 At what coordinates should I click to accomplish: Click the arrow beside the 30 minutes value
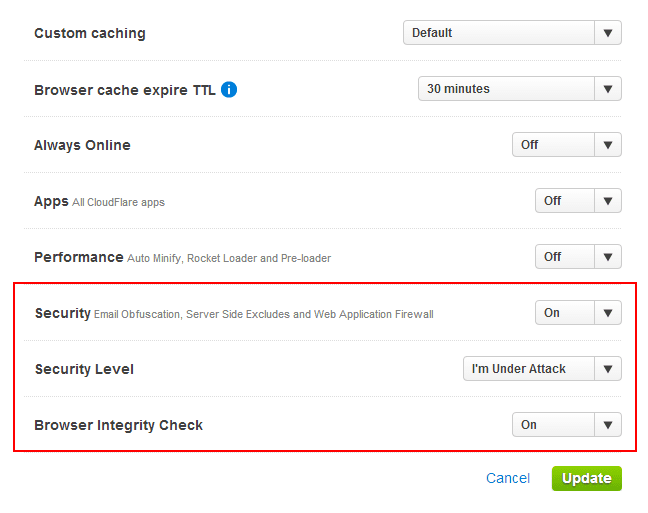click(607, 89)
